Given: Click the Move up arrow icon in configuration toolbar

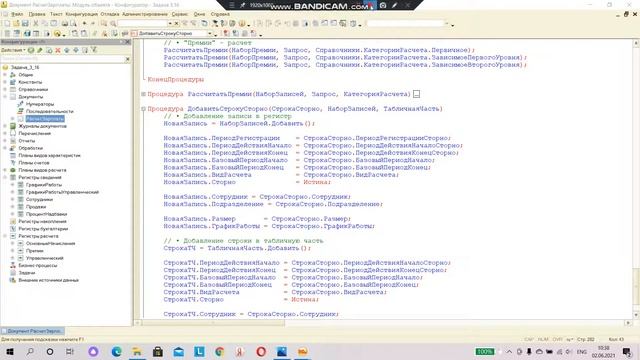Looking at the screenshot, I should click(67, 50).
